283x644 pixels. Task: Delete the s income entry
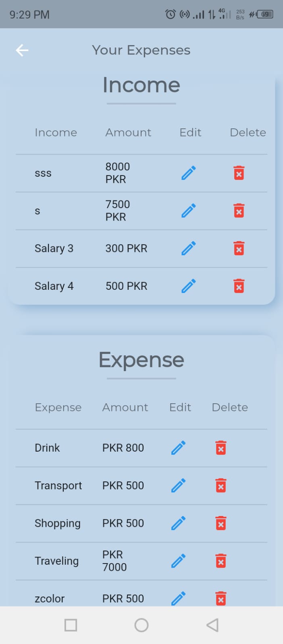239,210
